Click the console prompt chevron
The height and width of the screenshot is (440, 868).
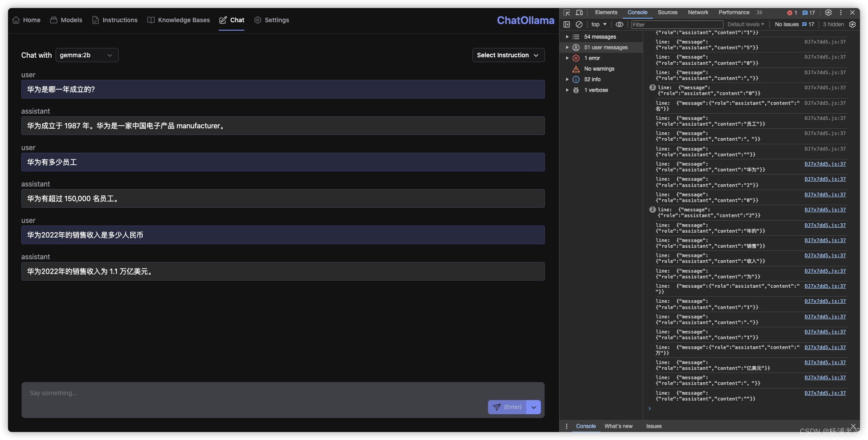(x=649, y=408)
